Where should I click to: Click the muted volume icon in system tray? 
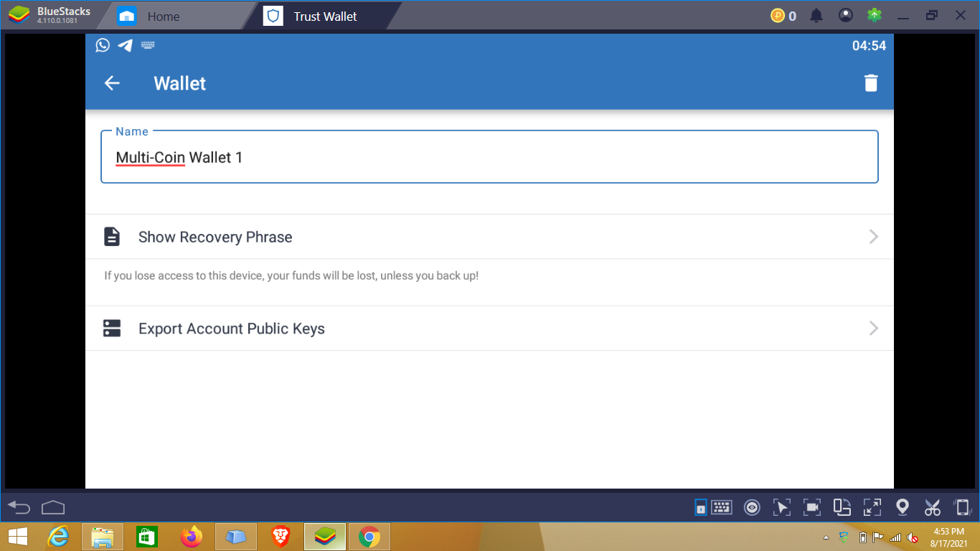pyautogui.click(x=913, y=537)
